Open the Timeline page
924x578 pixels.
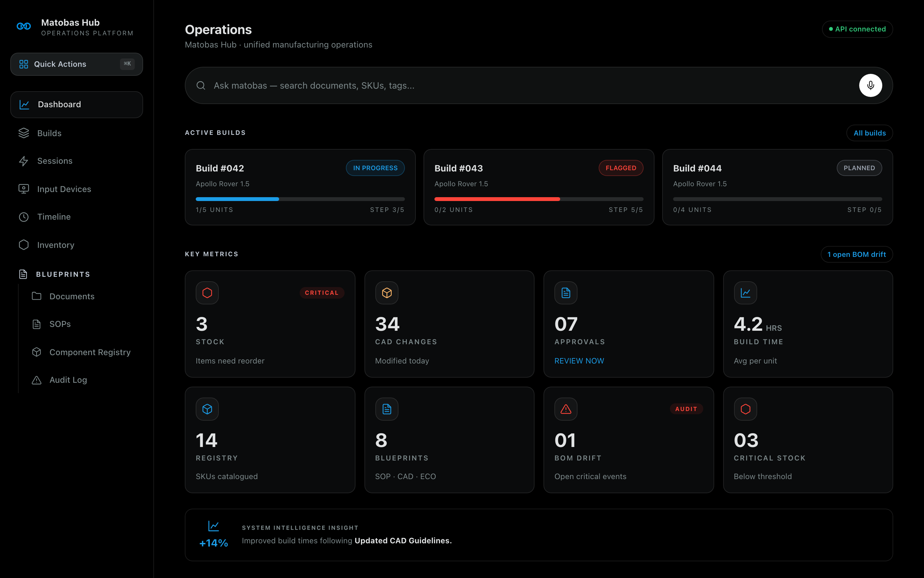(77, 217)
